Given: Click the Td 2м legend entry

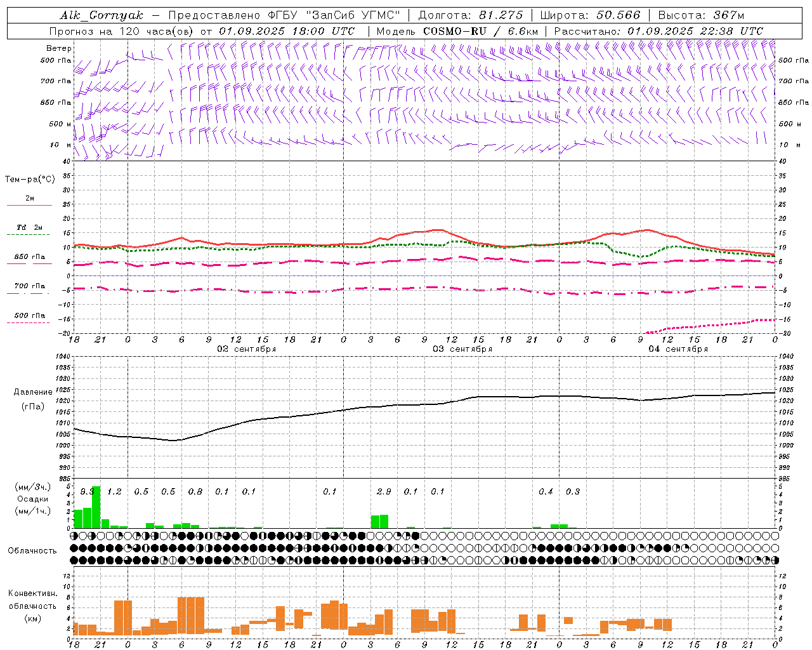Looking at the screenshot, I should tap(30, 227).
